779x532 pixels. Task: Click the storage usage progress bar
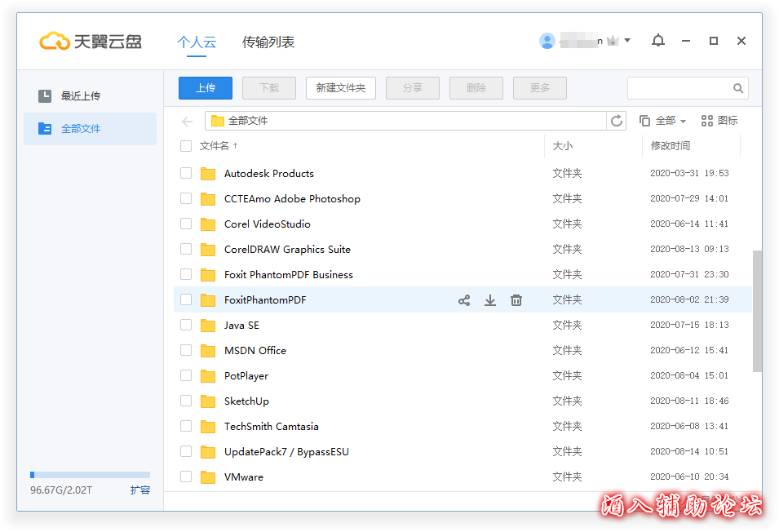pos(90,475)
